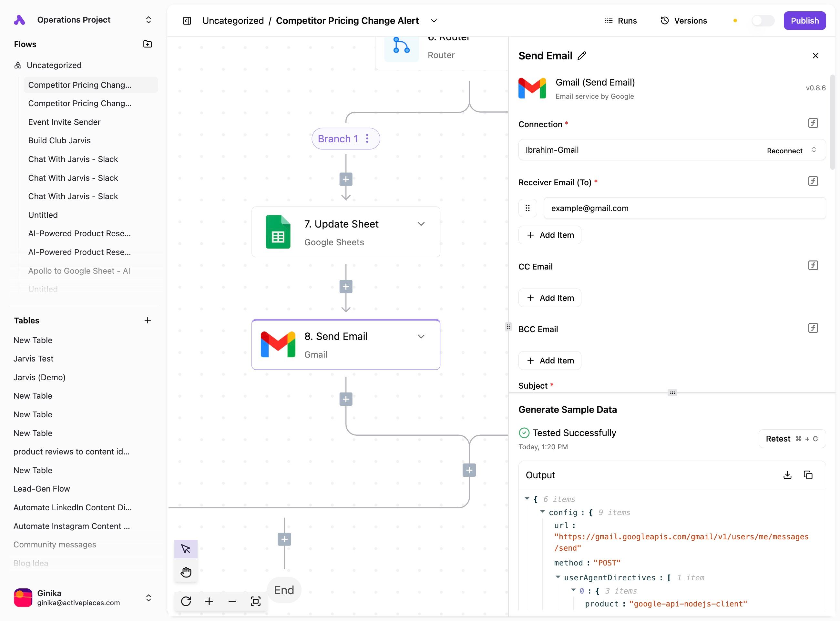
Task: Expand the 8. Send Email step chevron
Action: 421,336
